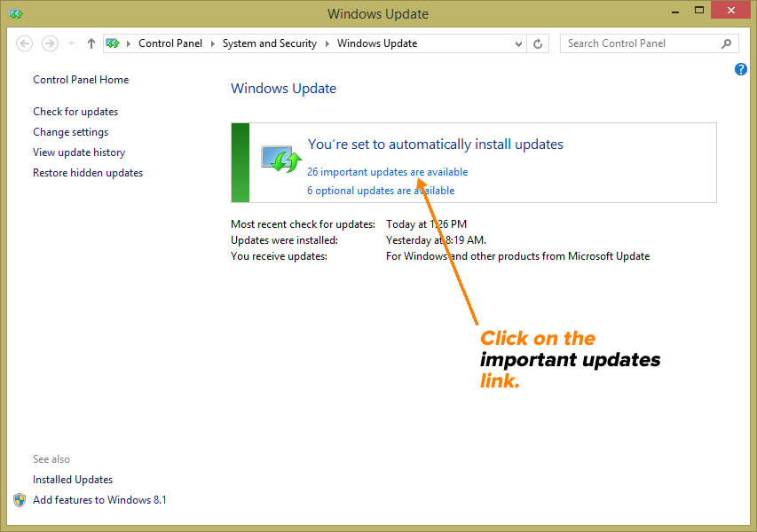Click the "Updates were installed:" label

[284, 240]
